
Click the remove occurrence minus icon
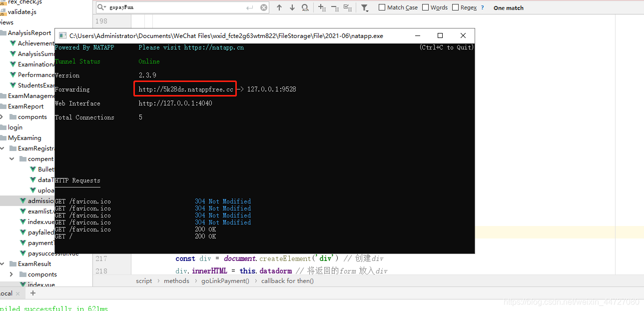click(333, 7)
